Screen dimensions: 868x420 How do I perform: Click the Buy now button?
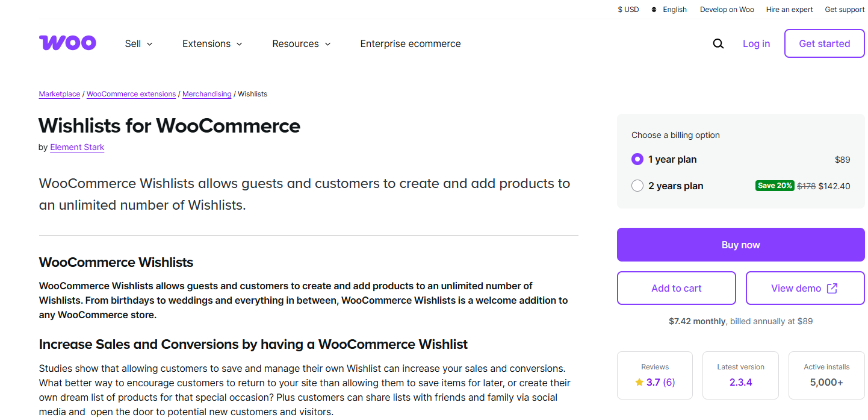pos(740,245)
